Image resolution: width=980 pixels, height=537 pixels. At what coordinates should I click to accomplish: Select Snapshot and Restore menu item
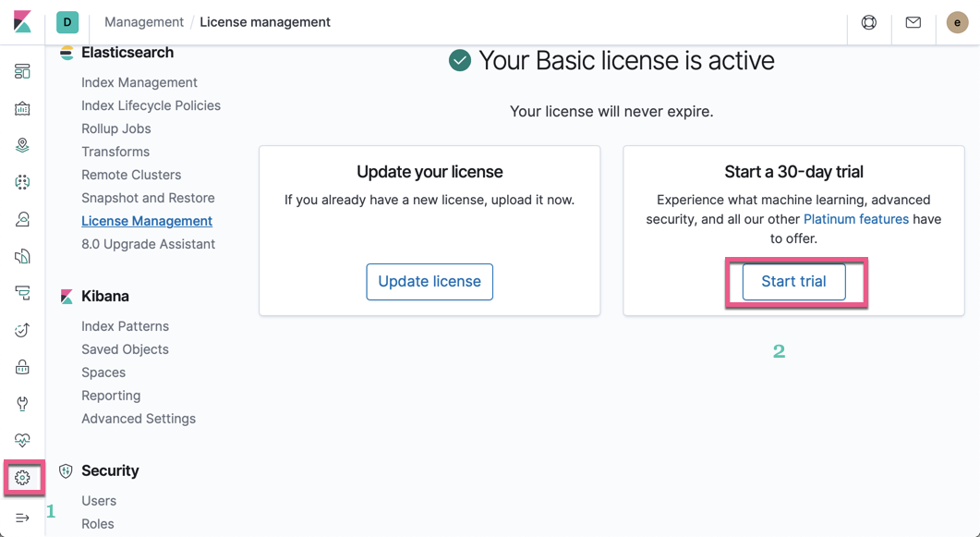[148, 198]
